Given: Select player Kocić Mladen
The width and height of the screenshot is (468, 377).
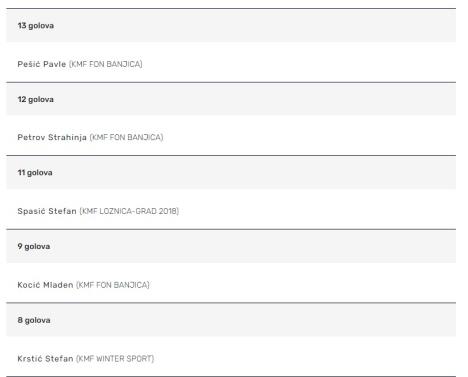Looking at the screenshot, I should coord(45,285).
